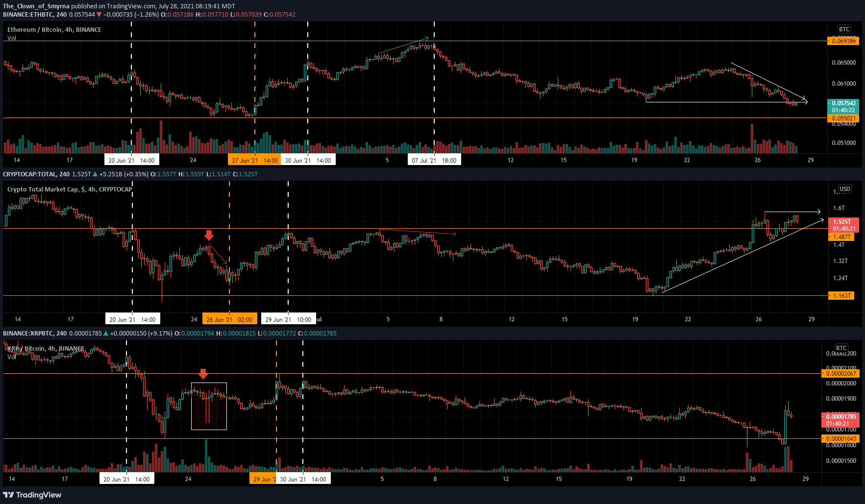Click the Ethereum / Bitcoin, 4h, BINANCE title
The height and width of the screenshot is (504, 865).
click(x=54, y=29)
